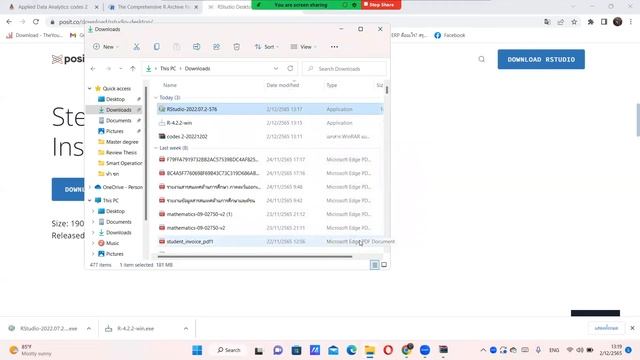
Task: Reload the browser page
Action: [x=36, y=22]
